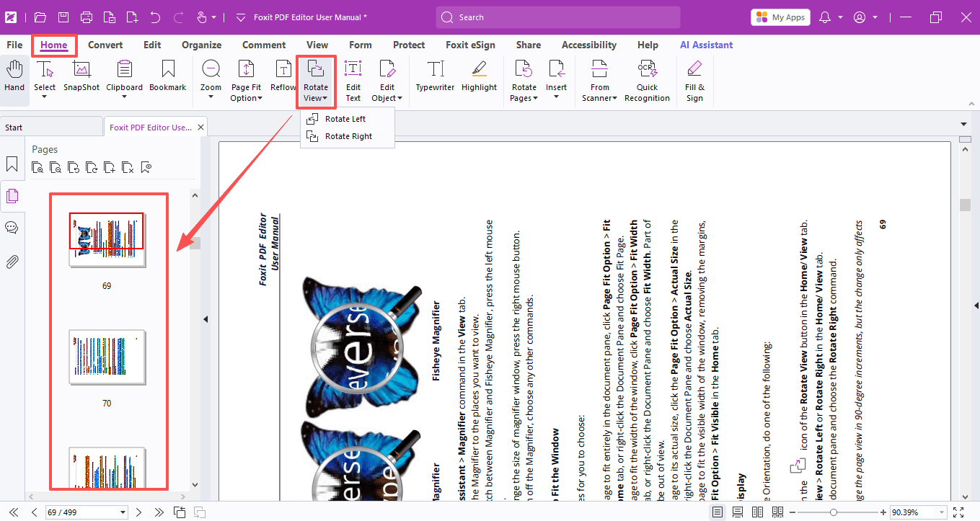Open the page number dropdown
Screen dimensions: 980x521
coord(123,512)
